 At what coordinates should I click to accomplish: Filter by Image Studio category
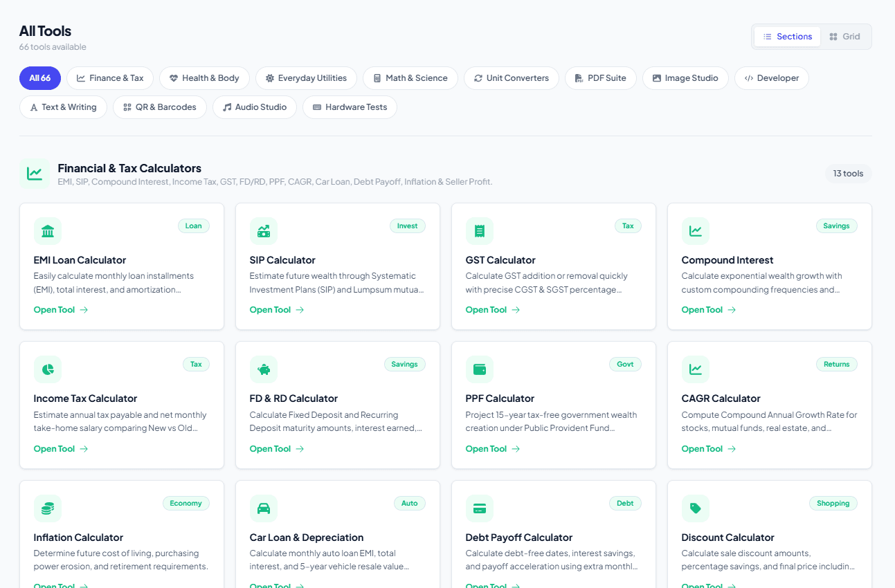(685, 78)
